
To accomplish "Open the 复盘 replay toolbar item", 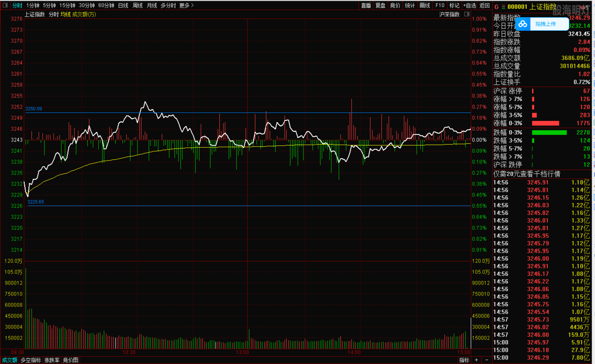I will [x=380, y=5].
